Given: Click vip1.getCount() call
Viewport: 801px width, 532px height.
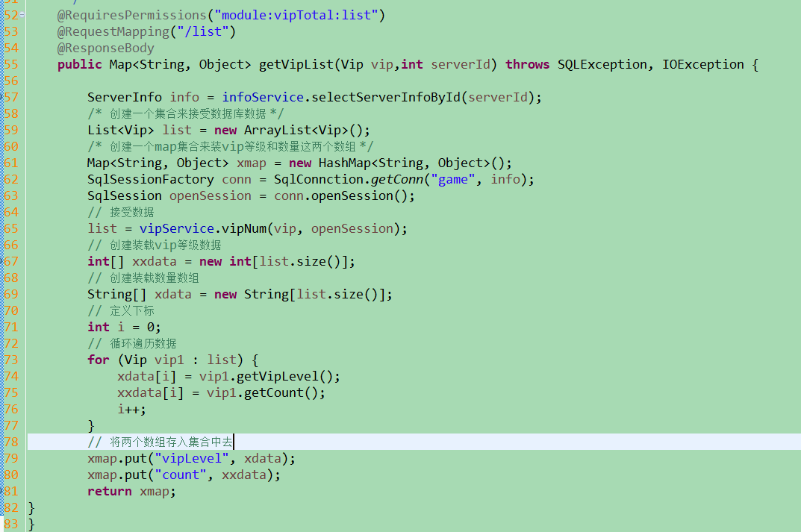Looking at the screenshot, I should pos(262,392).
